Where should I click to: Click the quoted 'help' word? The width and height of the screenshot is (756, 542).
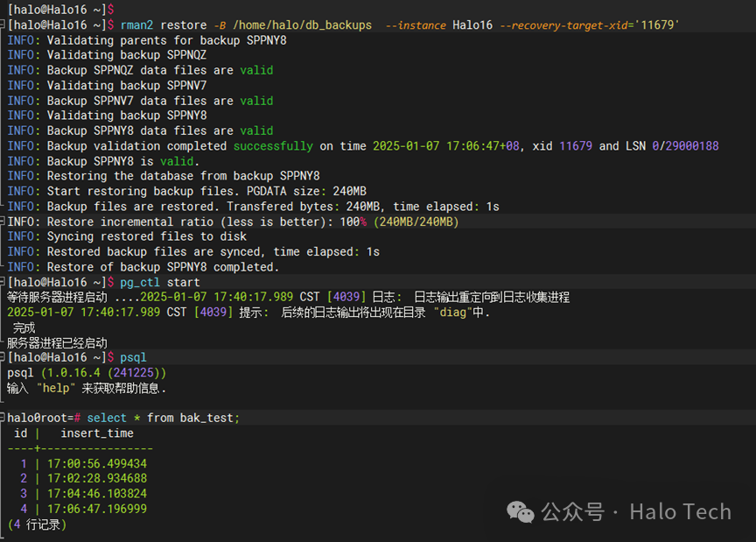[x=56, y=388]
